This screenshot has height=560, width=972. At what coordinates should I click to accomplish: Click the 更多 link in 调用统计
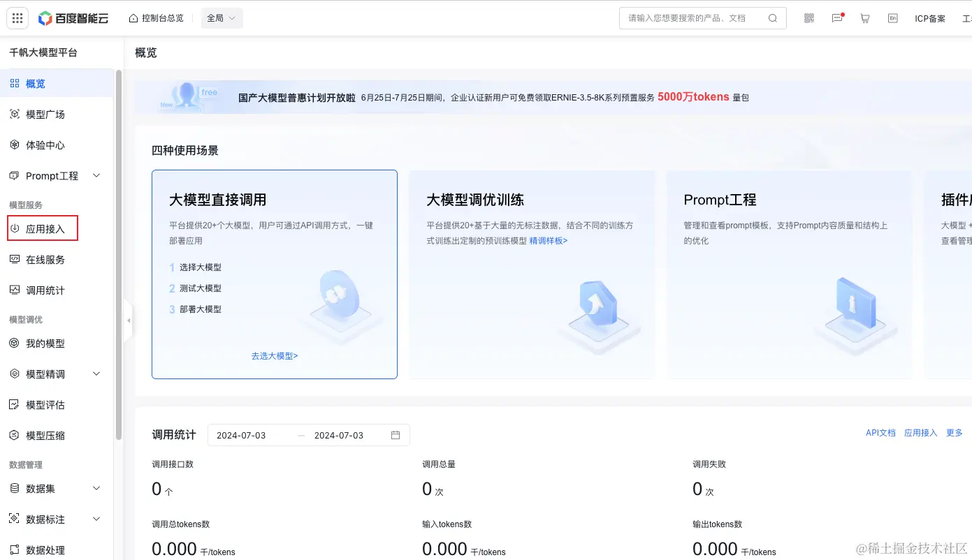[955, 433]
